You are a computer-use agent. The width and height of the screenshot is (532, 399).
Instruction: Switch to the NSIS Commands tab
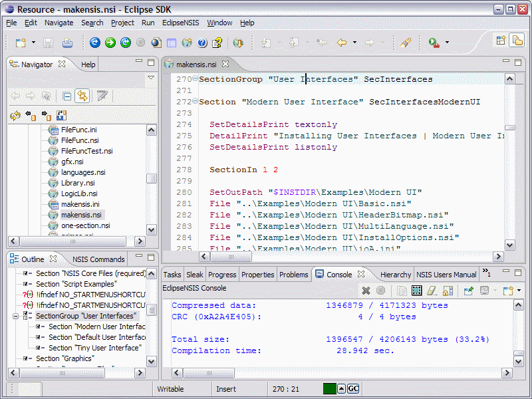click(98, 259)
